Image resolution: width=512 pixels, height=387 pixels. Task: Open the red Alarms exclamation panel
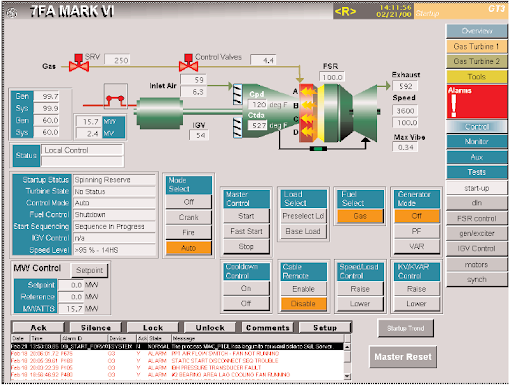[477, 102]
